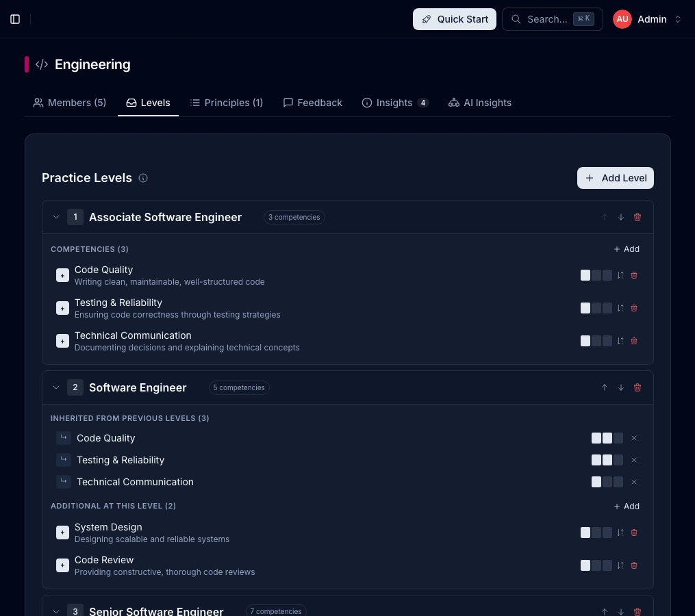Open the Admin account dropdown

(x=647, y=19)
